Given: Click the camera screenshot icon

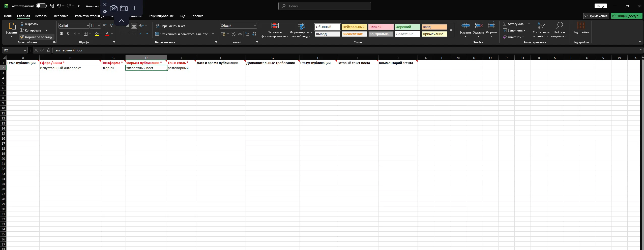Looking at the screenshot, I should click(114, 8).
